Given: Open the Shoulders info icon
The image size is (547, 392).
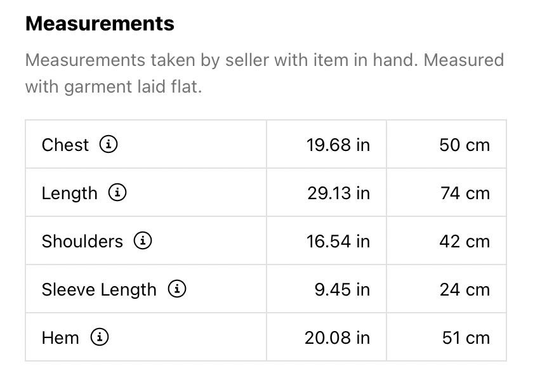Looking at the screenshot, I should (143, 240).
